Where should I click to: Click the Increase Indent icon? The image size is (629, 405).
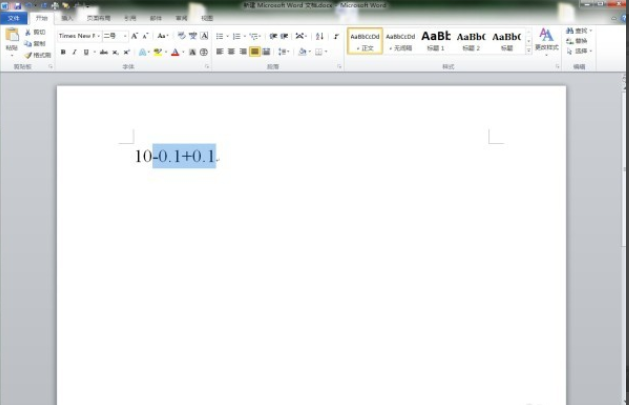point(284,36)
